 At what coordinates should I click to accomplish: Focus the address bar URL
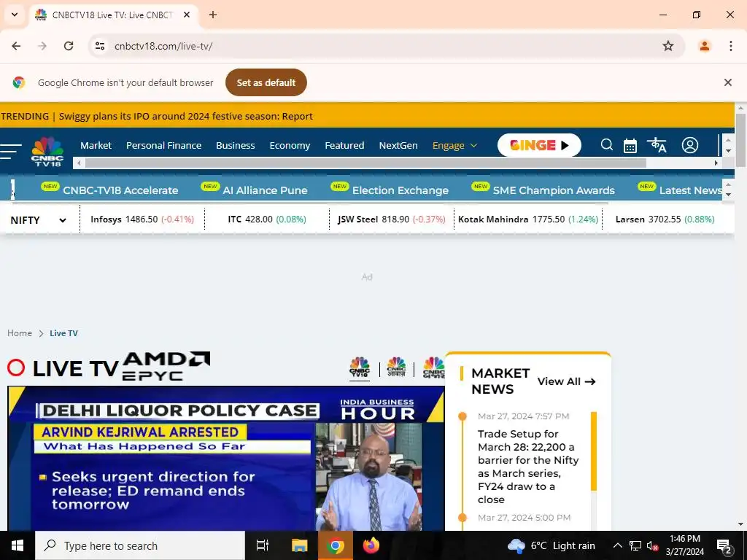[163, 46]
